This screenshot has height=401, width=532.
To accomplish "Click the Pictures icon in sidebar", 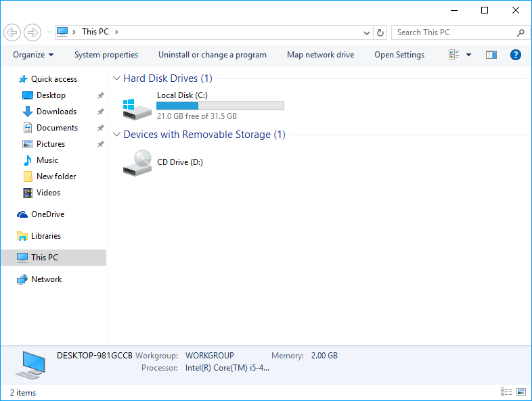I will (28, 144).
